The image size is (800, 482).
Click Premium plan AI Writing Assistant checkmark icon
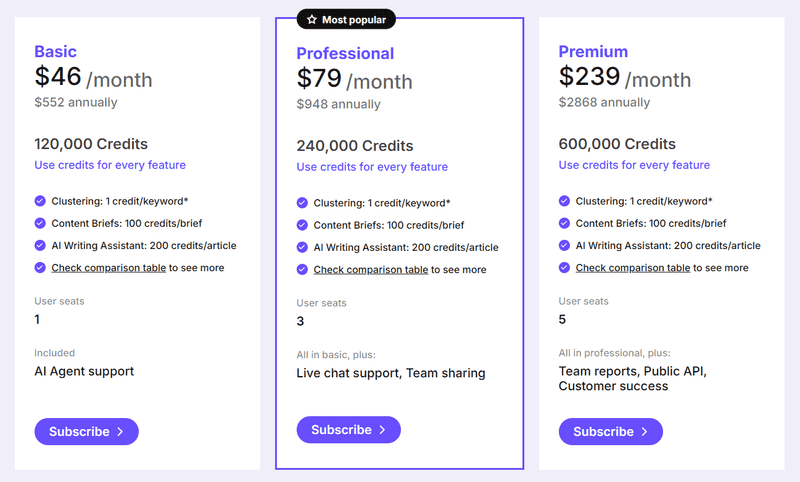[564, 245]
